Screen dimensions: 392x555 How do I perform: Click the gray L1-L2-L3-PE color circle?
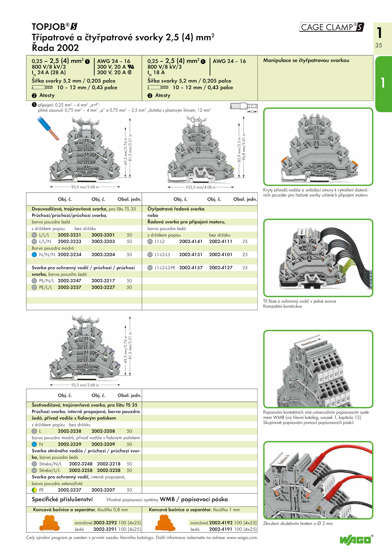150,268
